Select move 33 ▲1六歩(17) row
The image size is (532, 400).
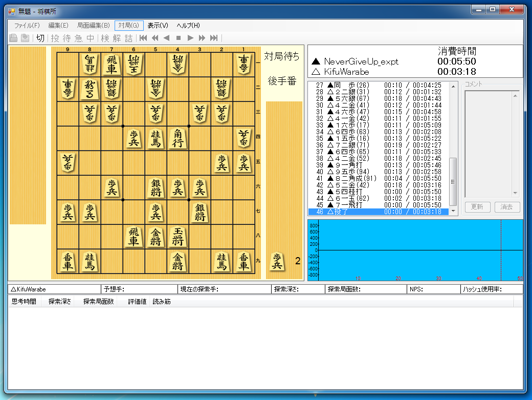point(379,125)
